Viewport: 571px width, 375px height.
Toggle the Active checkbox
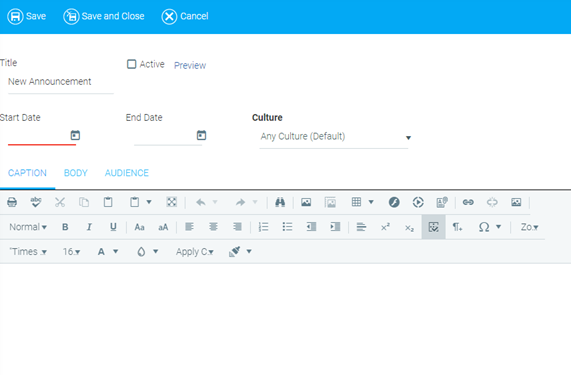click(131, 64)
